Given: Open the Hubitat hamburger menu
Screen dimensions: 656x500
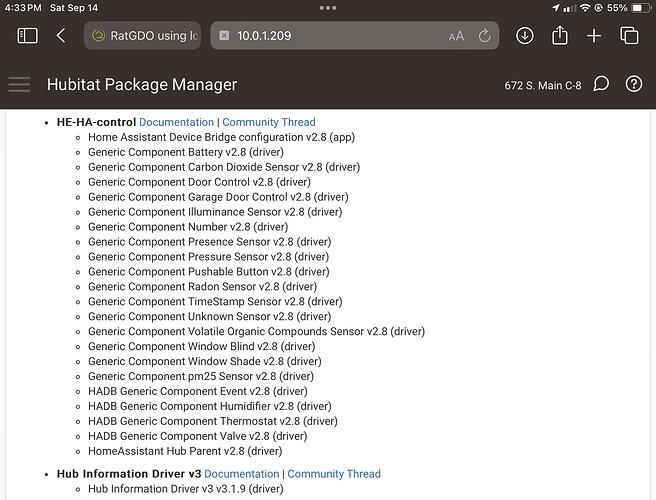Looking at the screenshot, I should tap(19, 85).
